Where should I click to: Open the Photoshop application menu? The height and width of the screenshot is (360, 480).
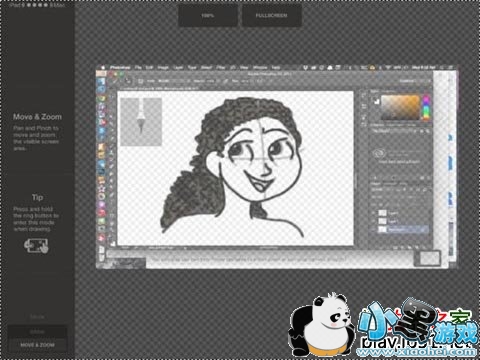pyautogui.click(x=120, y=68)
